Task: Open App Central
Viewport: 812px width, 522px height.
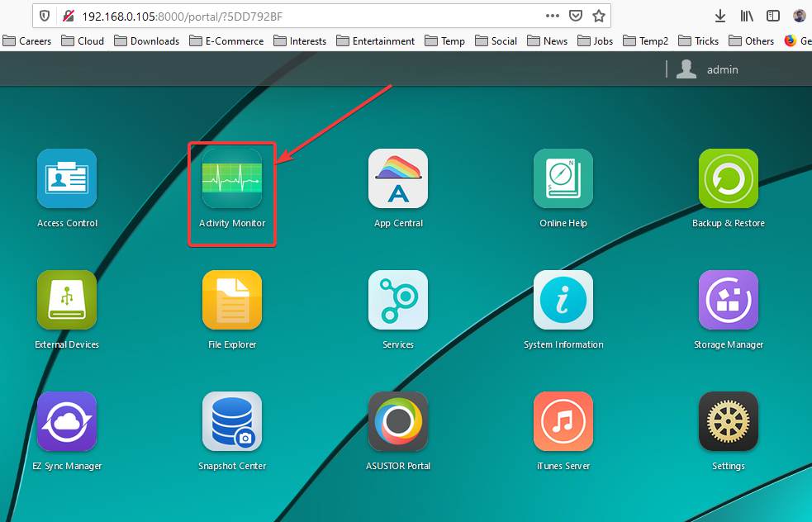Action: 397,178
